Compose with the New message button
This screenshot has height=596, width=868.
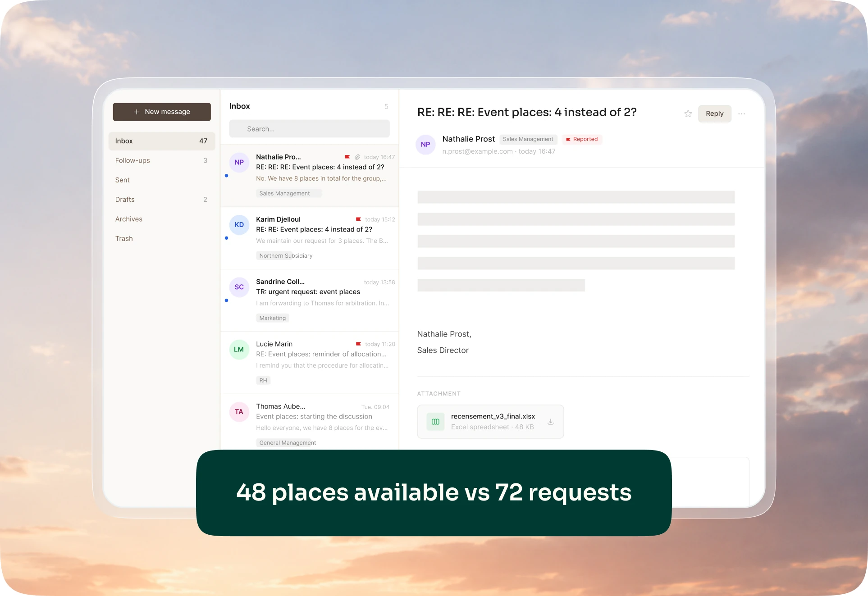coord(162,112)
